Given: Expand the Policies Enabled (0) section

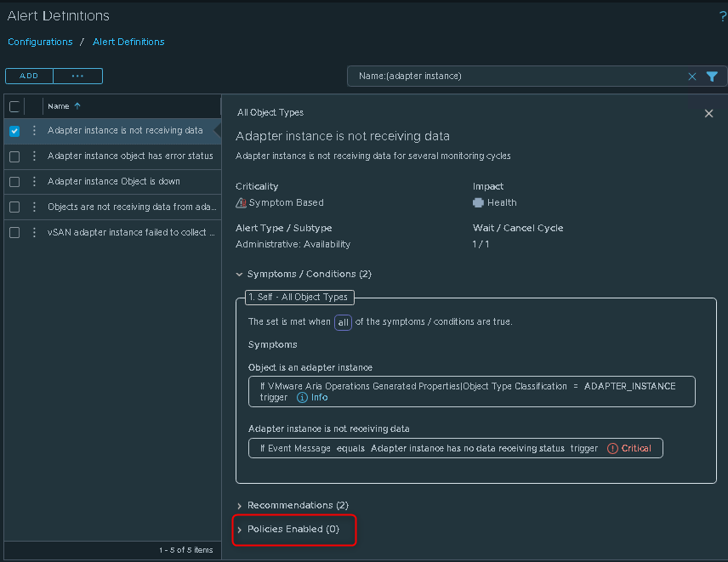Looking at the screenshot, I should (x=240, y=529).
